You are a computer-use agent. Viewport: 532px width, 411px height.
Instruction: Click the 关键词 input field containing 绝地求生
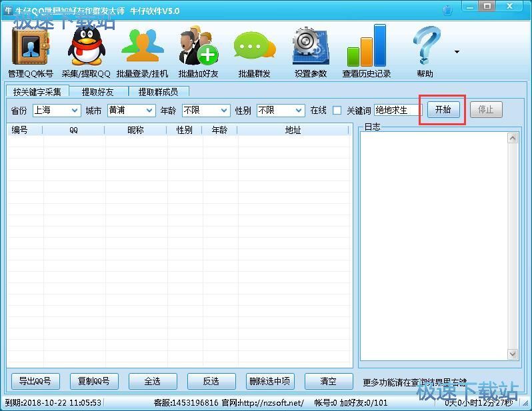pyautogui.click(x=398, y=110)
